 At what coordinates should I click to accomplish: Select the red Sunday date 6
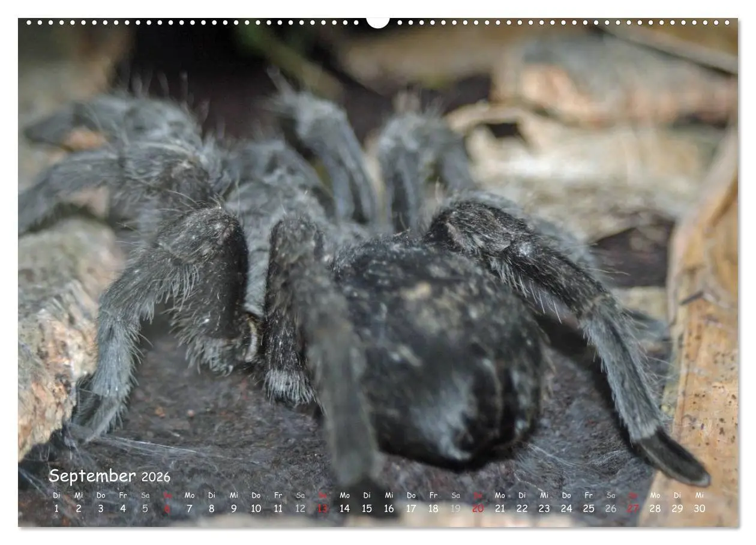point(167,508)
